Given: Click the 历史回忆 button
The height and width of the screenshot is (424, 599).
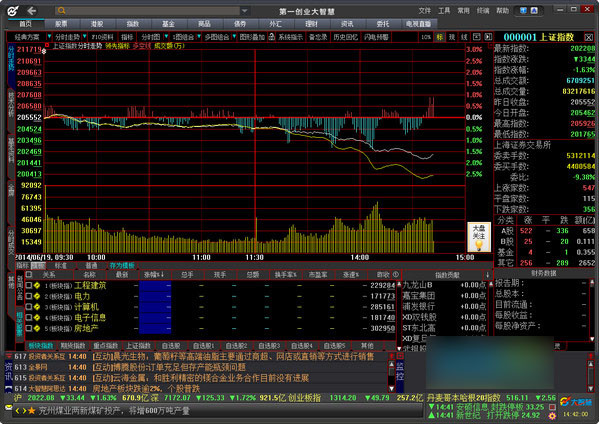Looking at the screenshot, I should point(345,37).
